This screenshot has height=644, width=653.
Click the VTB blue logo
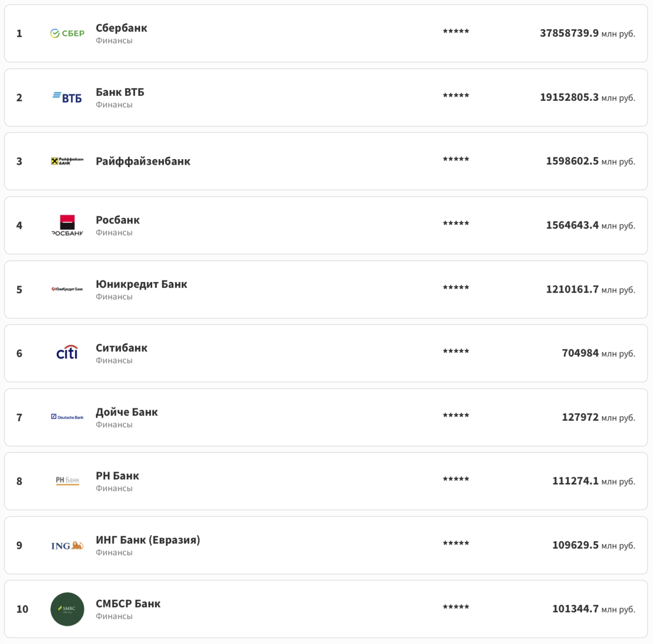(x=67, y=97)
